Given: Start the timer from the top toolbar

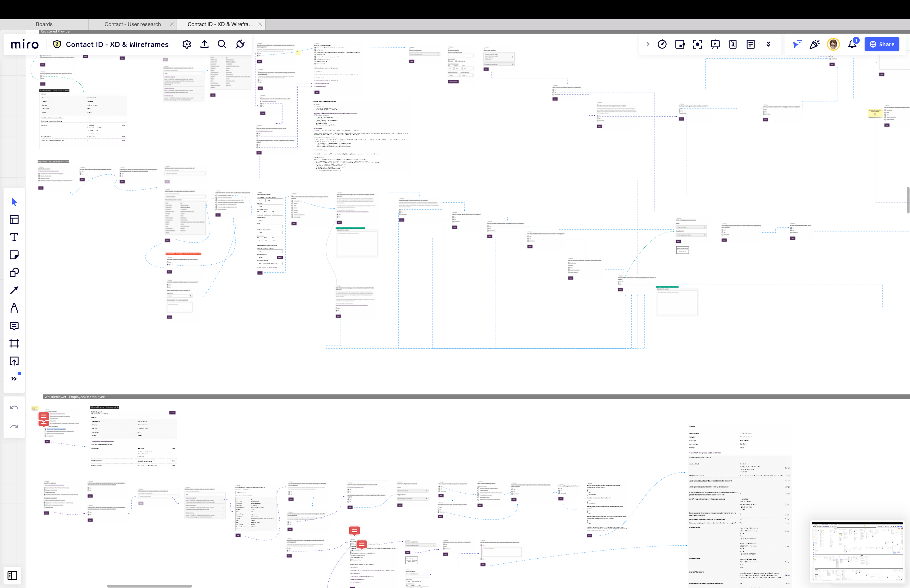Looking at the screenshot, I should click(x=662, y=44).
